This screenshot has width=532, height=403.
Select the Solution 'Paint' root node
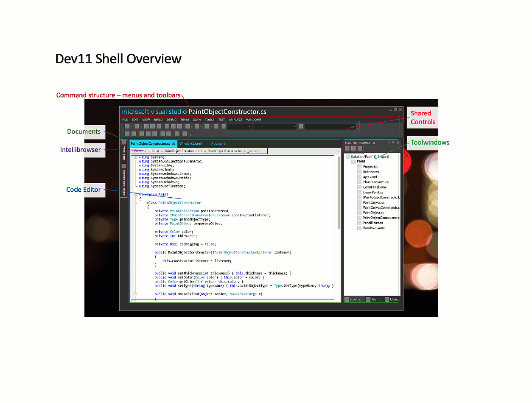coord(367,157)
